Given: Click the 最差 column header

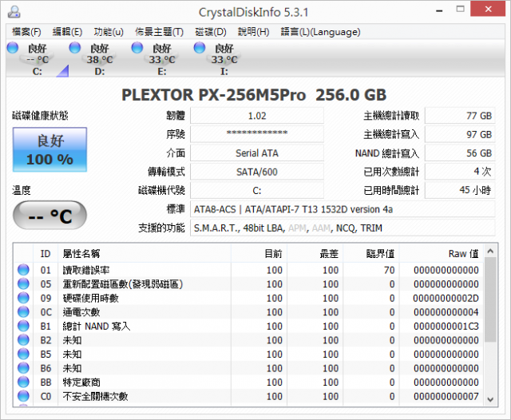Looking at the screenshot, I should (x=315, y=253).
